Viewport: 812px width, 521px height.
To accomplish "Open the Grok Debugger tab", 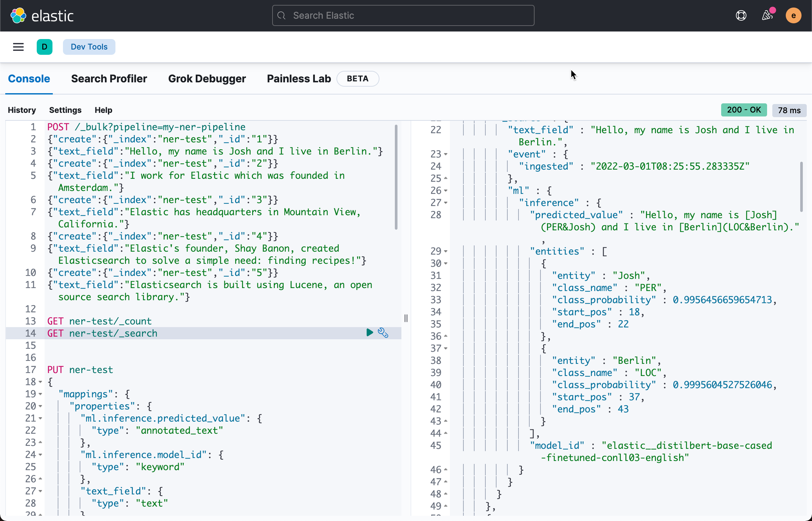I will point(207,78).
